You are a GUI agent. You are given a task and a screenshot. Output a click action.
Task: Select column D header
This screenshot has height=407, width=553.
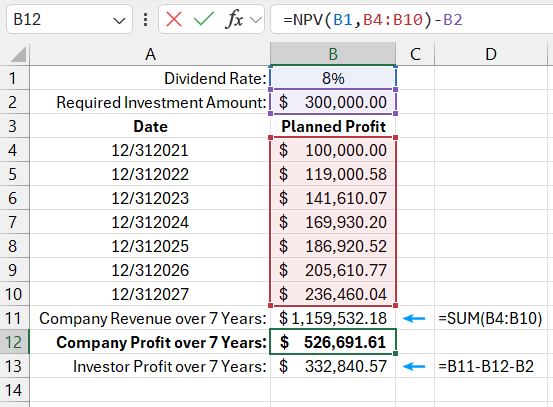pyautogui.click(x=491, y=54)
